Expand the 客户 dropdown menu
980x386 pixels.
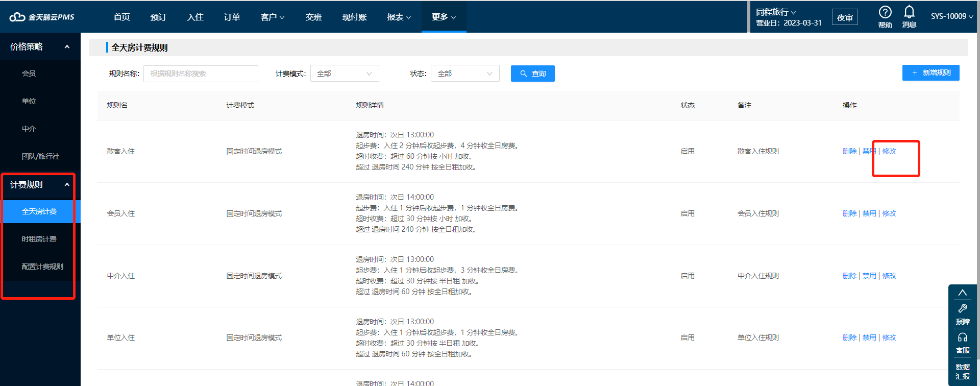[x=273, y=17]
